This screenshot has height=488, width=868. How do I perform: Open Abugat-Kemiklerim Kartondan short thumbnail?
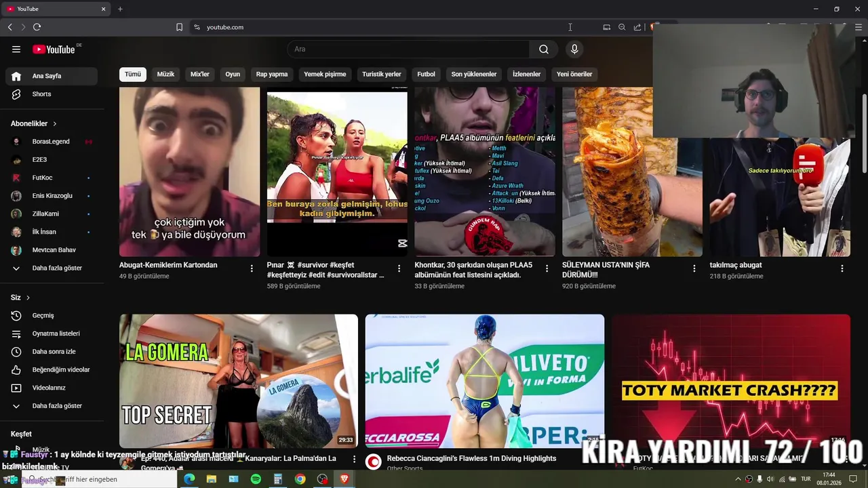189,171
